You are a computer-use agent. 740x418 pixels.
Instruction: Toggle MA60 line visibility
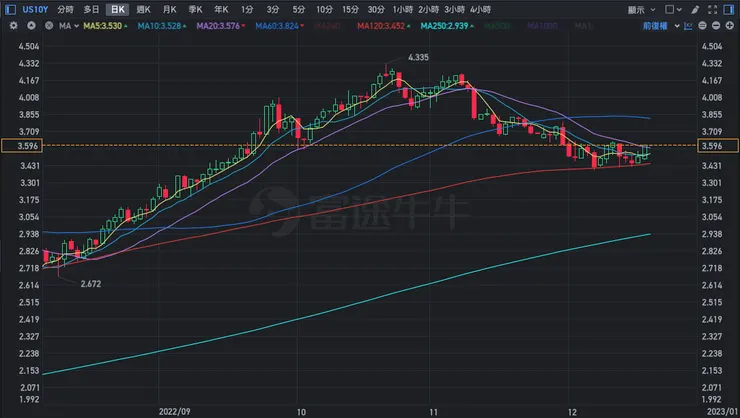pos(279,26)
